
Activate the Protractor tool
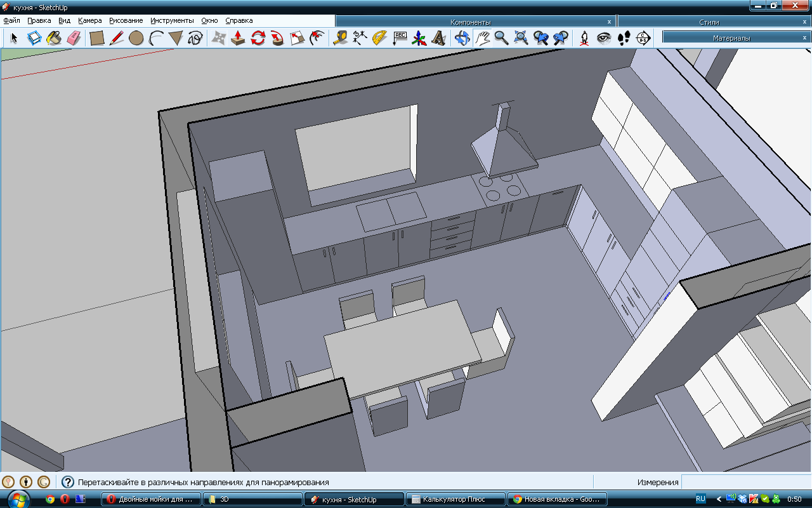pos(379,38)
